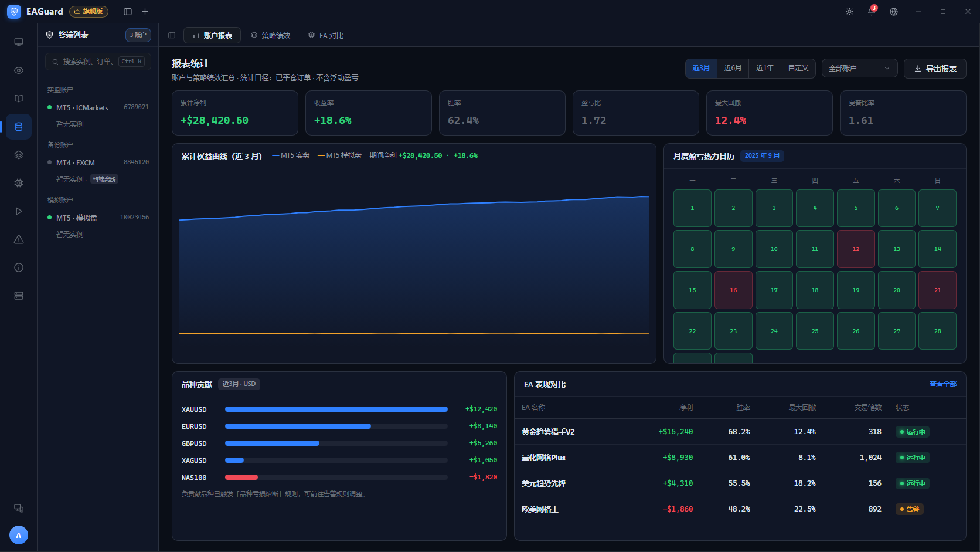The width and height of the screenshot is (980, 552).
Task: Open the 查看全部 link
Action: click(x=942, y=384)
